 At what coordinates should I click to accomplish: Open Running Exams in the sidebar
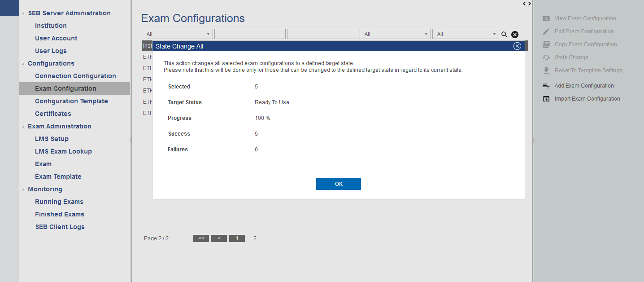click(x=59, y=202)
